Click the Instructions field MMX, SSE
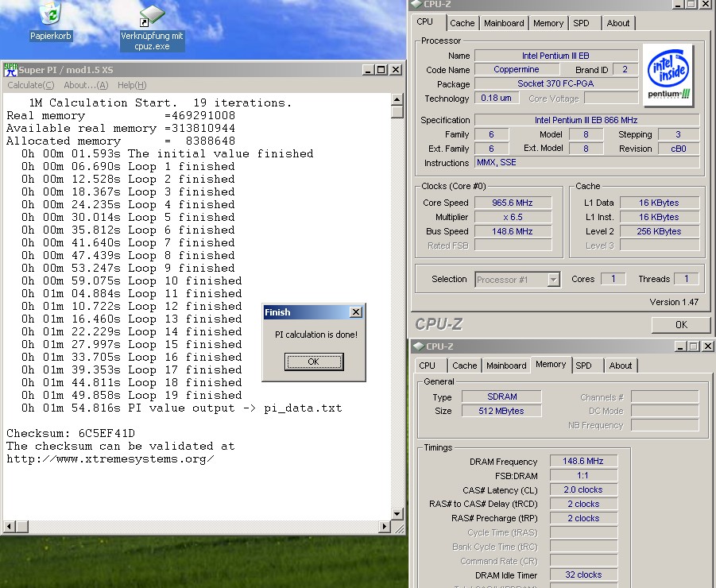This screenshot has height=588, width=716. tap(586, 163)
